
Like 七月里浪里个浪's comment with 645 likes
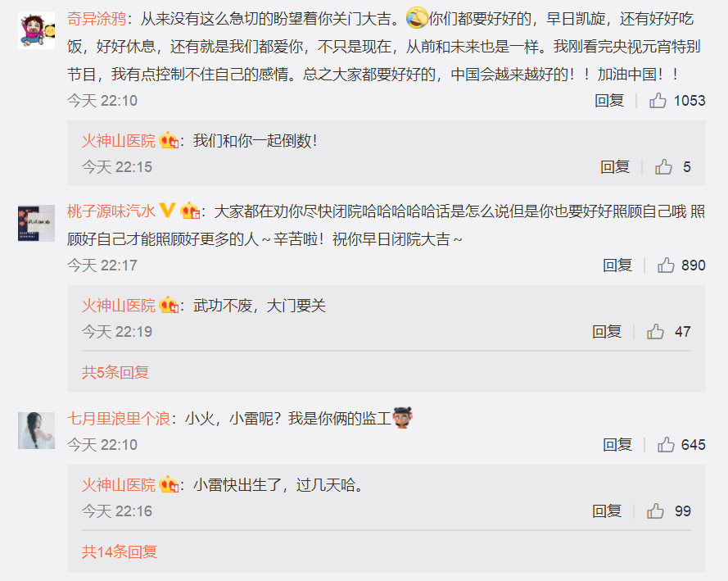coord(666,444)
